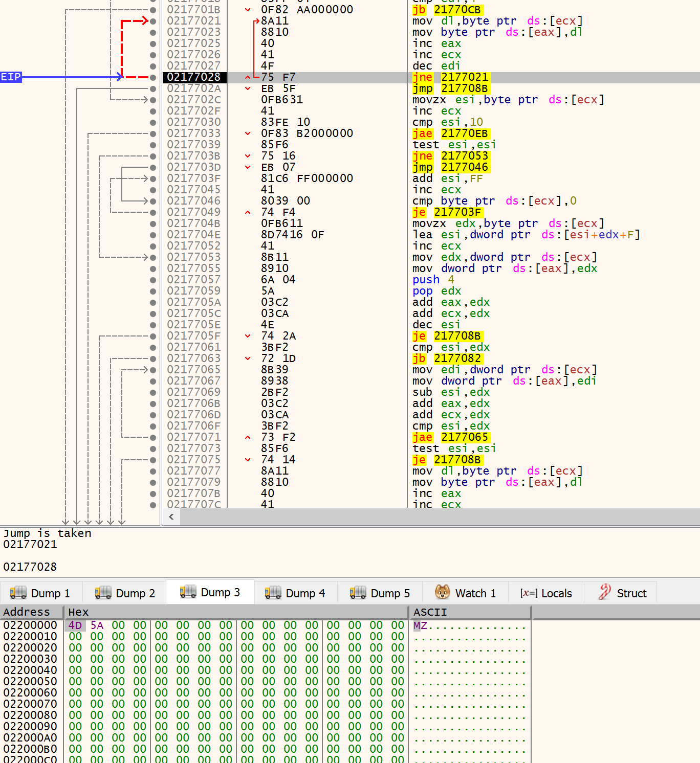Show the Locals tab
Screen dimensions: 700x763
pos(546,593)
